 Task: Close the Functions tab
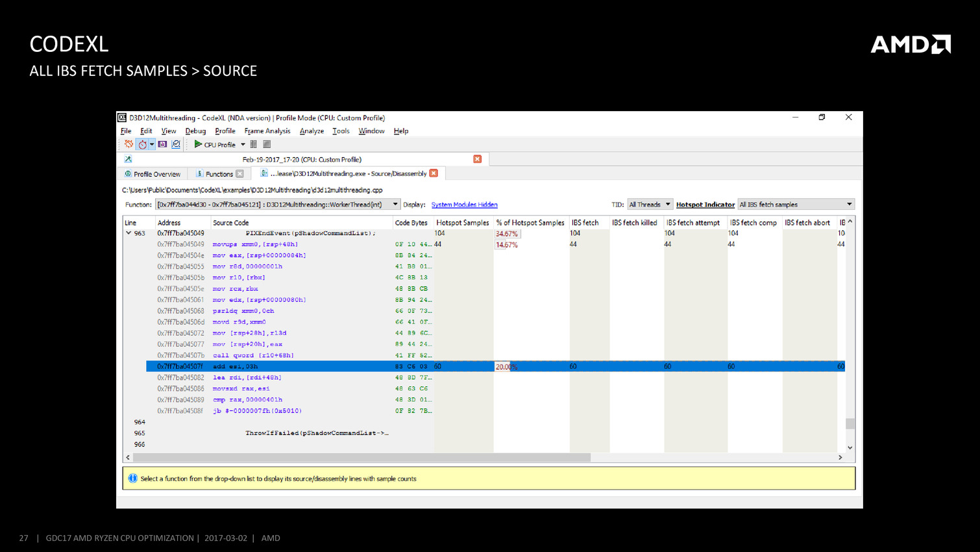(240, 174)
